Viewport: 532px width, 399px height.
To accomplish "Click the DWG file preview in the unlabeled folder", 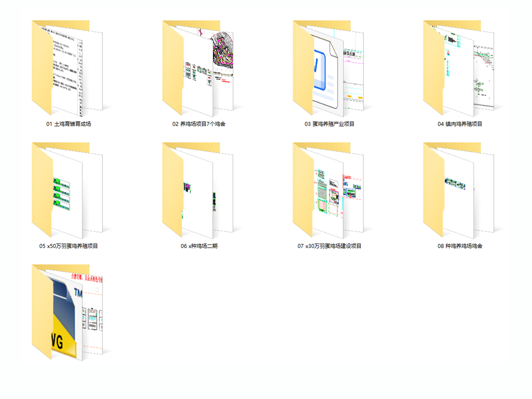I will [x=65, y=319].
